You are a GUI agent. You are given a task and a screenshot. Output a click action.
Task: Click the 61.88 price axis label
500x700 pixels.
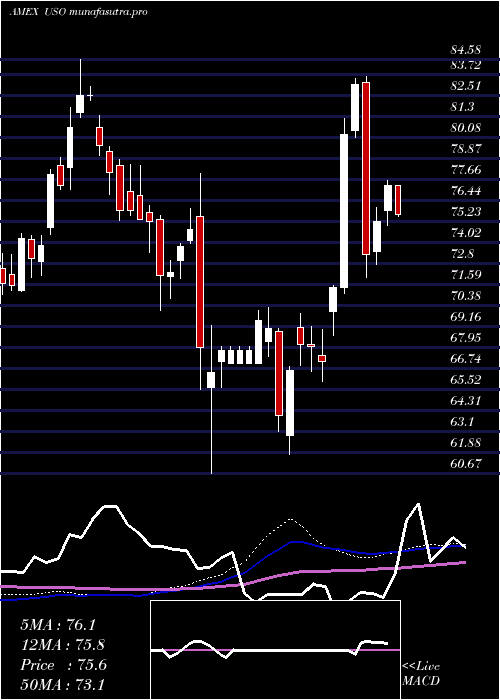466,442
